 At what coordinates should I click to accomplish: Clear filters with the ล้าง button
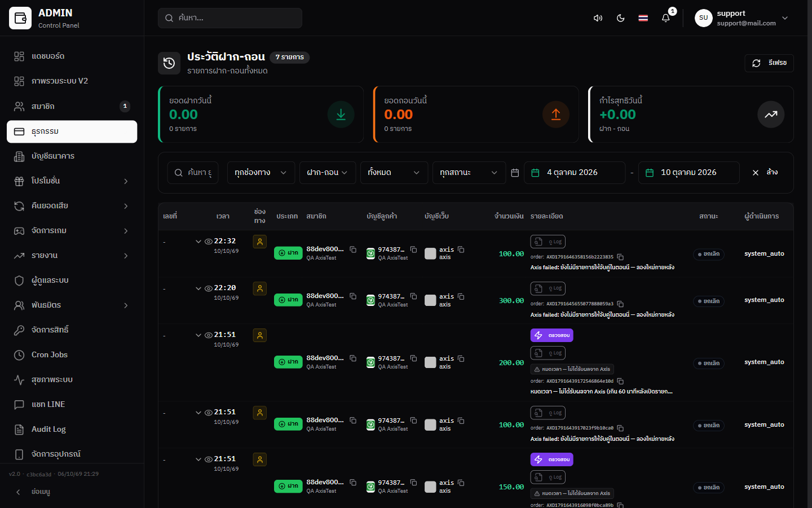tap(765, 173)
